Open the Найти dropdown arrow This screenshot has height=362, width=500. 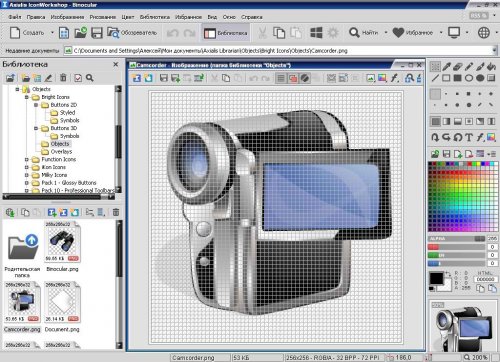click(386, 33)
